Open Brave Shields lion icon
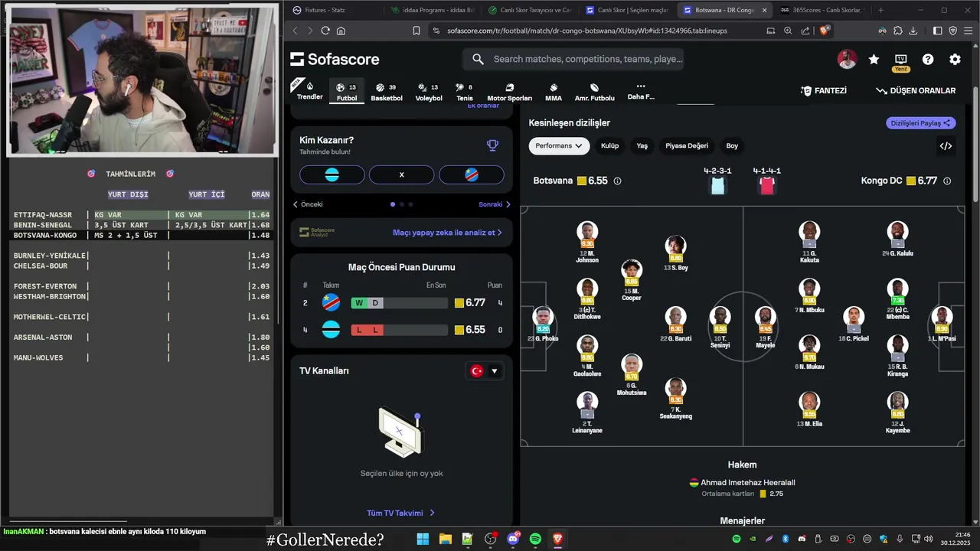980x551 pixels. (825, 31)
